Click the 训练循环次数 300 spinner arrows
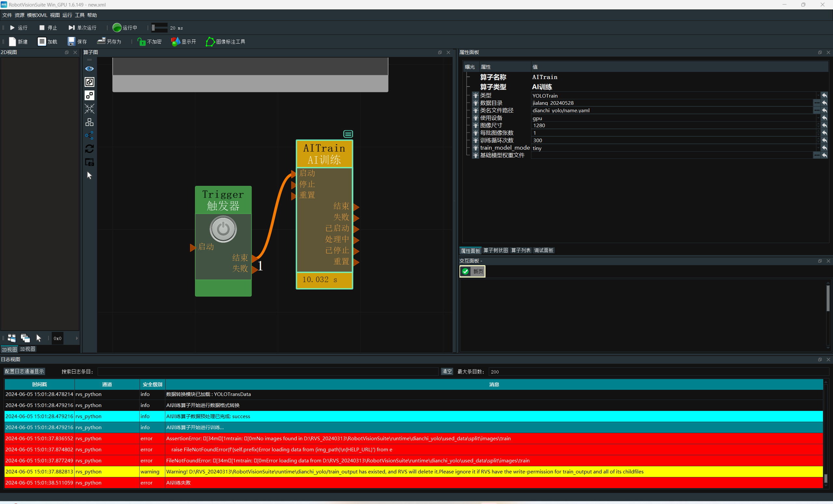The width and height of the screenshot is (833, 504). coord(818,140)
